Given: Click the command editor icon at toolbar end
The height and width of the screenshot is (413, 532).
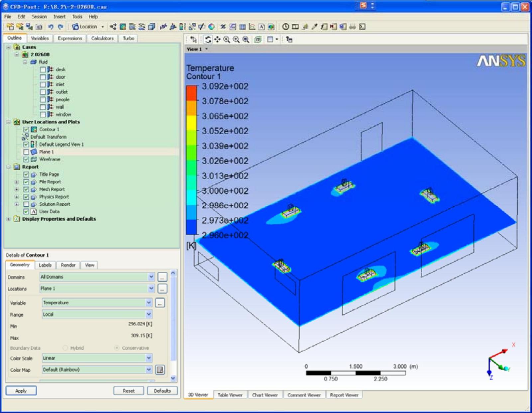Looking at the screenshot, I should [x=362, y=27].
